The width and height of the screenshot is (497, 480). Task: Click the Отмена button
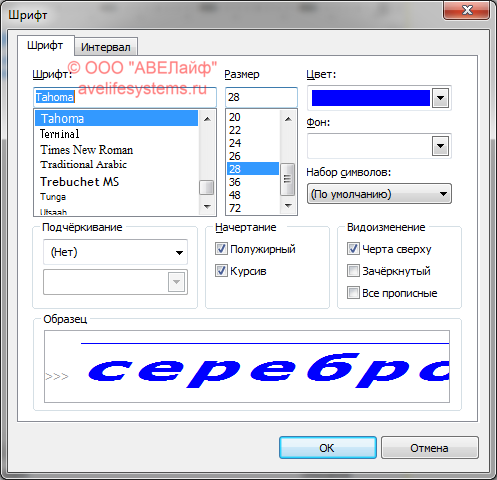pos(429,448)
